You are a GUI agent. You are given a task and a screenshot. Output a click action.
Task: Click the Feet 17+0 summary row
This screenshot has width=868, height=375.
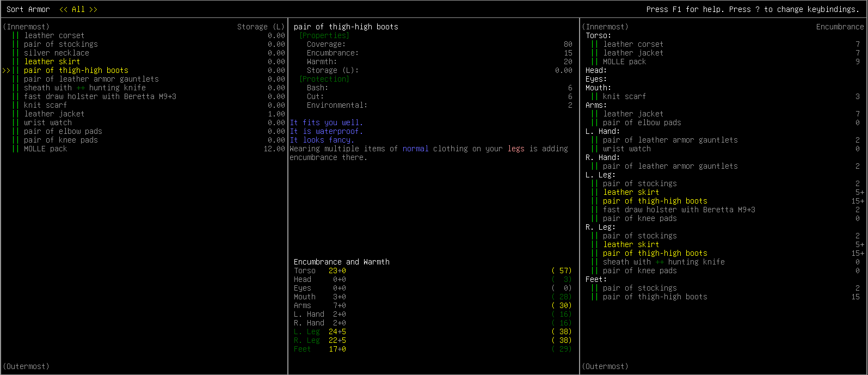[x=433, y=349]
